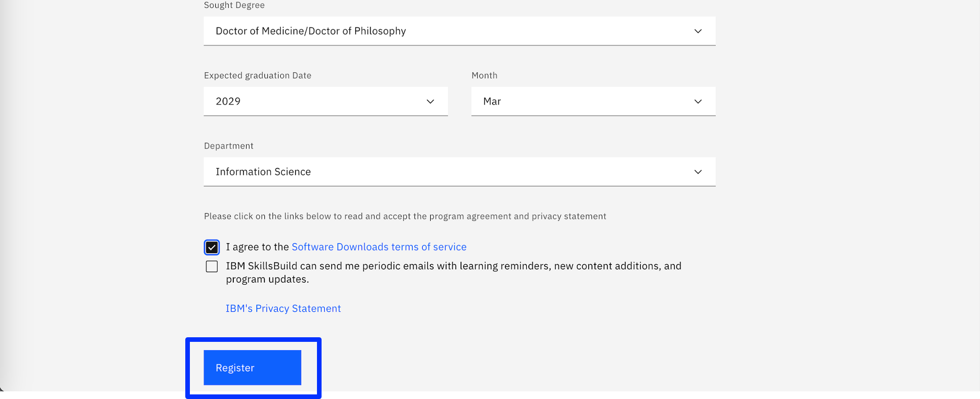This screenshot has height=399, width=980.
Task: Expand the Mar month dropdown
Action: click(x=582, y=102)
